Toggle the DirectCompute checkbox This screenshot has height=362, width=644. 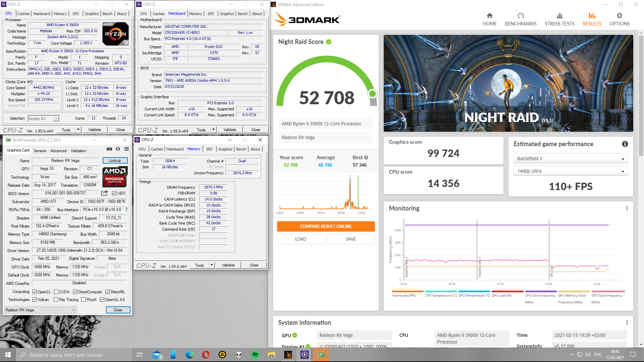(x=75, y=292)
